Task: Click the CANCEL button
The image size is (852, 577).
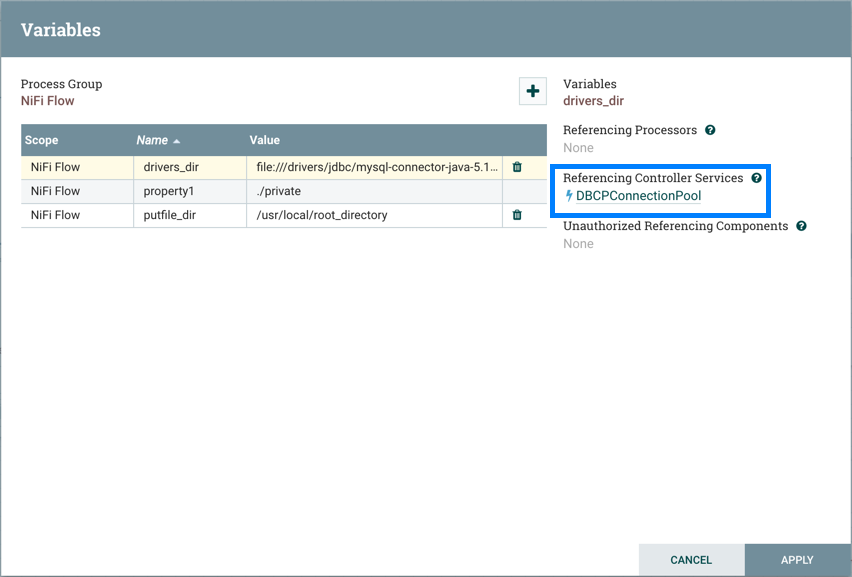Action: point(692,560)
